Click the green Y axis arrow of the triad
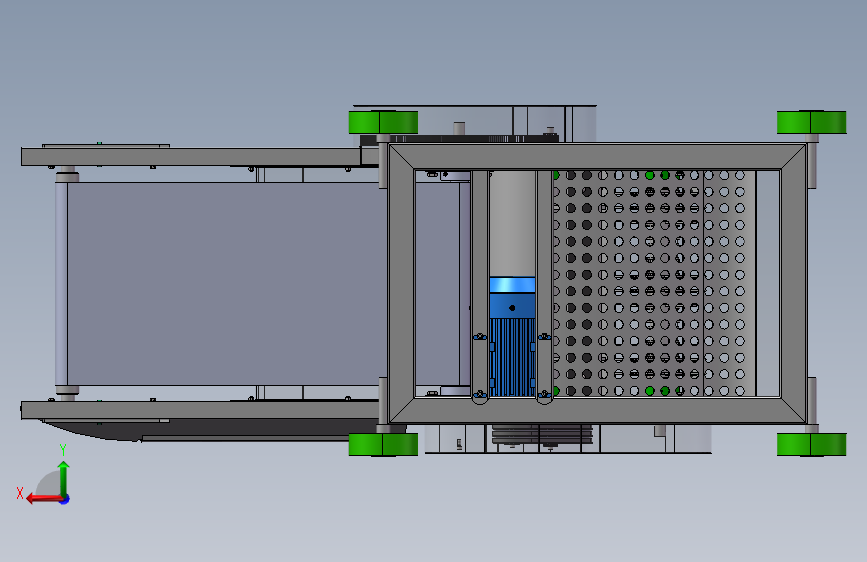The height and width of the screenshot is (562, 867). pyautogui.click(x=64, y=479)
